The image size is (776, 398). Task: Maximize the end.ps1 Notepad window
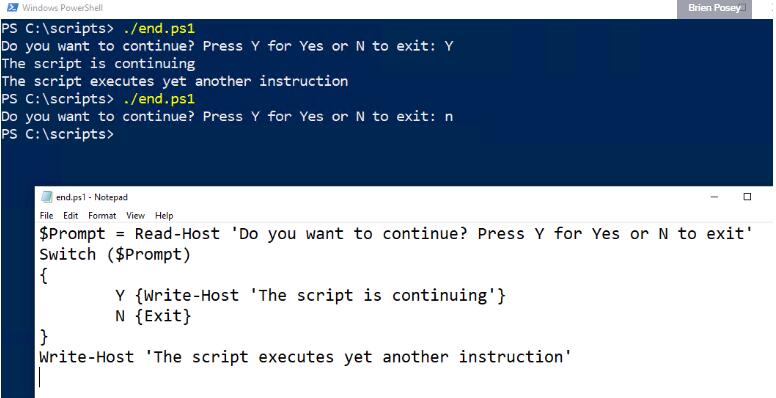pos(747,197)
